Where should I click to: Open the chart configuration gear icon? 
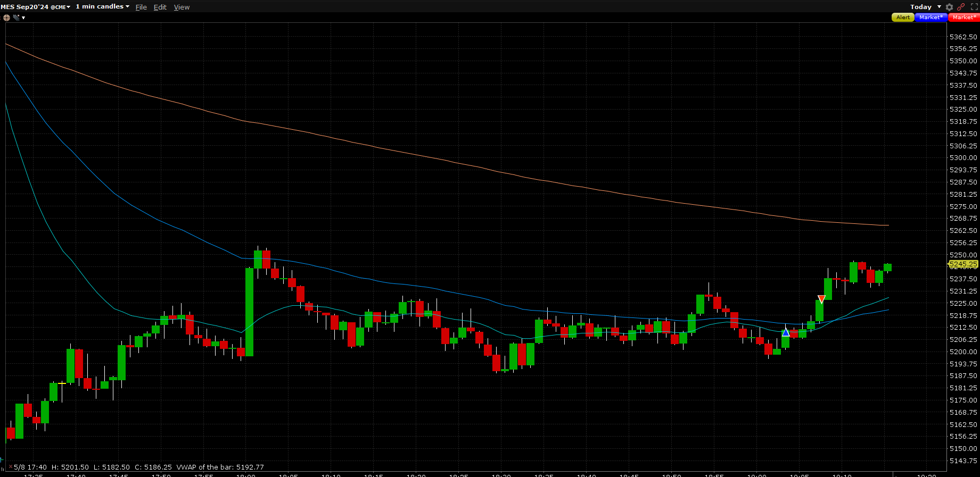[949, 7]
